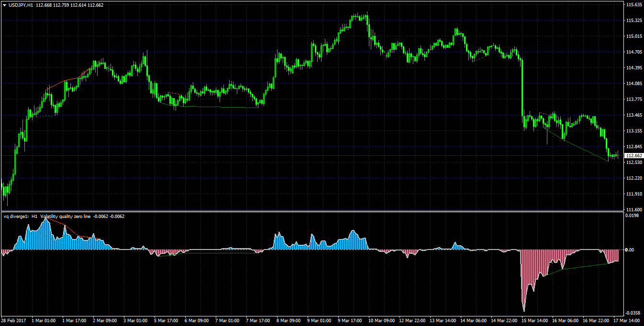Click time axis label 3 Mar 01:00
The width and height of the screenshot is (644, 326).
(135, 320)
